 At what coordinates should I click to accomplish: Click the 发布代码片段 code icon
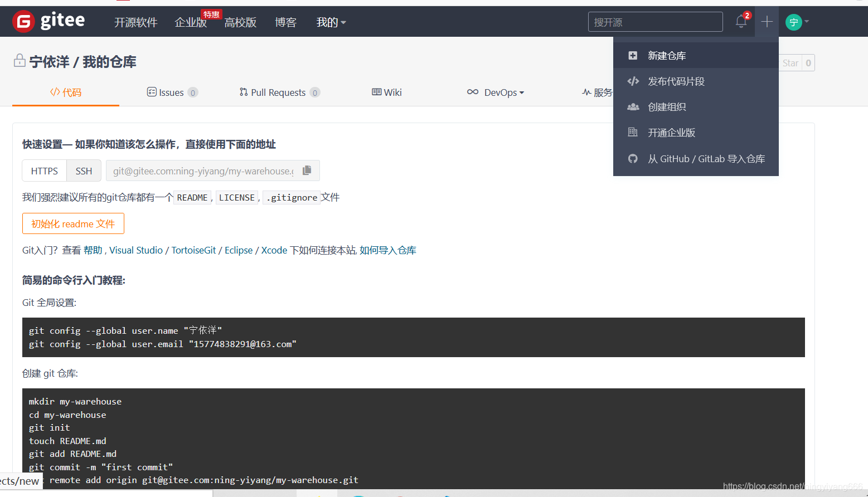point(633,81)
